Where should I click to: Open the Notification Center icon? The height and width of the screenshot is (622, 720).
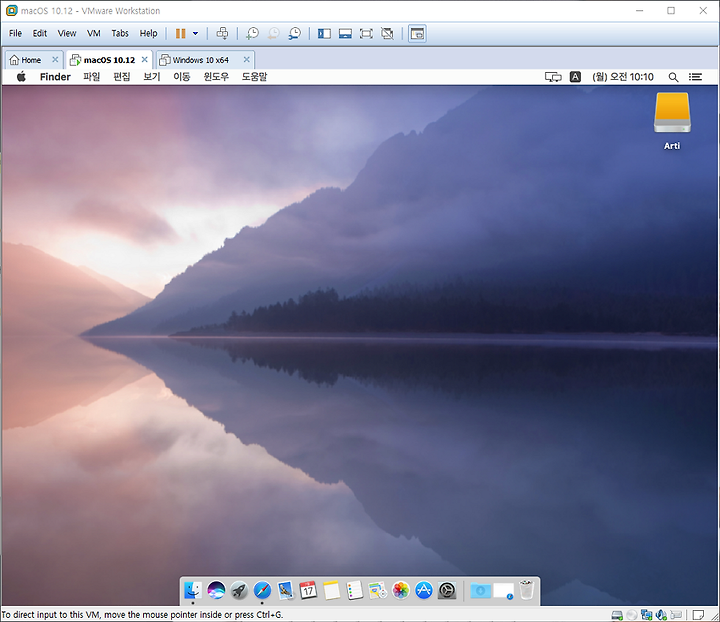click(x=695, y=77)
